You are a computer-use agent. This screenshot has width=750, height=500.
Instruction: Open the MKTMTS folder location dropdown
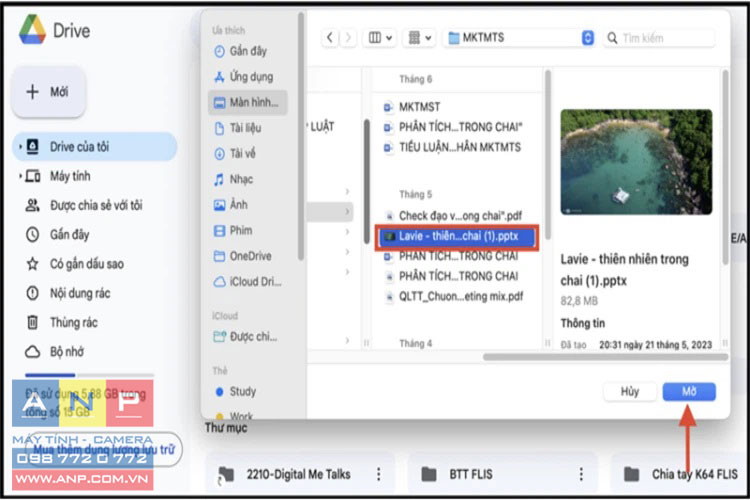520,37
